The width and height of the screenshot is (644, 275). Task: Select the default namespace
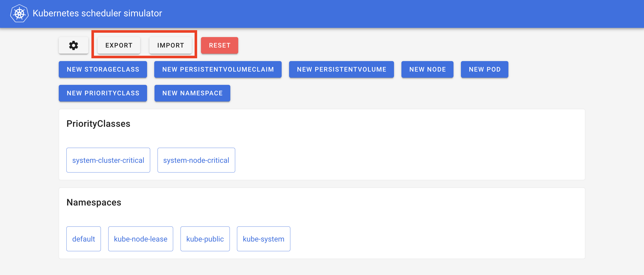pyautogui.click(x=84, y=239)
